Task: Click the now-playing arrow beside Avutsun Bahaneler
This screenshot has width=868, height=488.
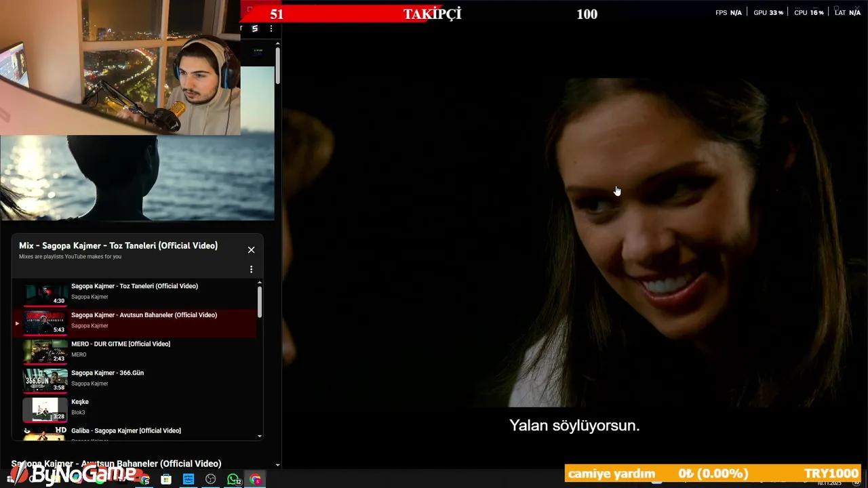Action: 17,323
